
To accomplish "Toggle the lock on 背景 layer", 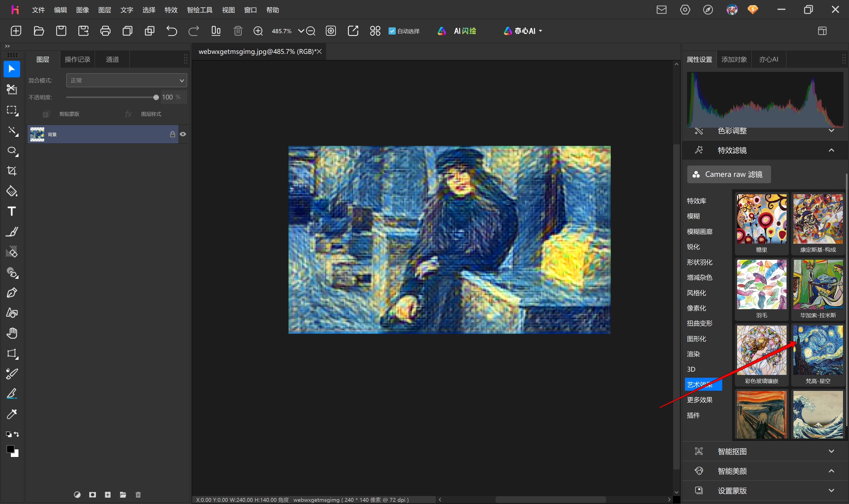I will (172, 134).
